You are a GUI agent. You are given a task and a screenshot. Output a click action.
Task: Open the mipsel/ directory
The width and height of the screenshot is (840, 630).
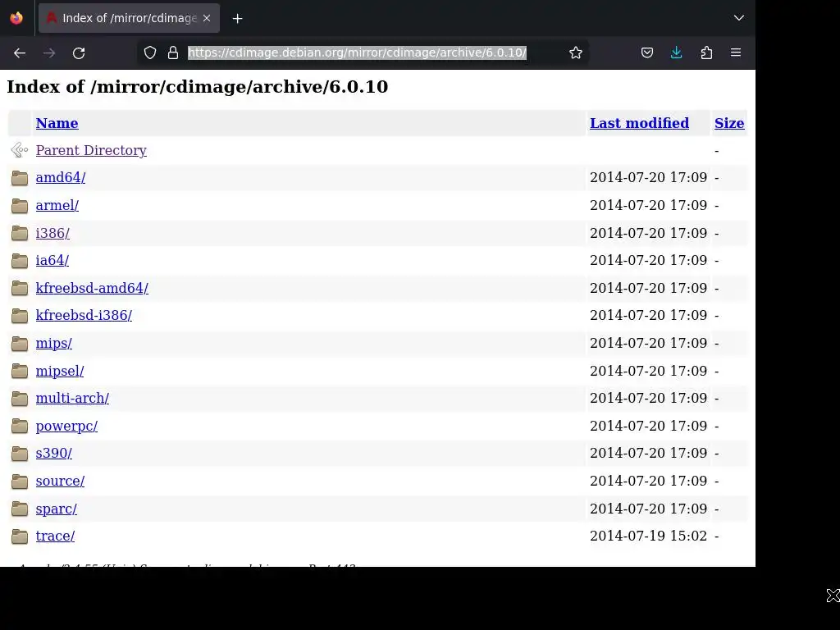[x=59, y=372]
